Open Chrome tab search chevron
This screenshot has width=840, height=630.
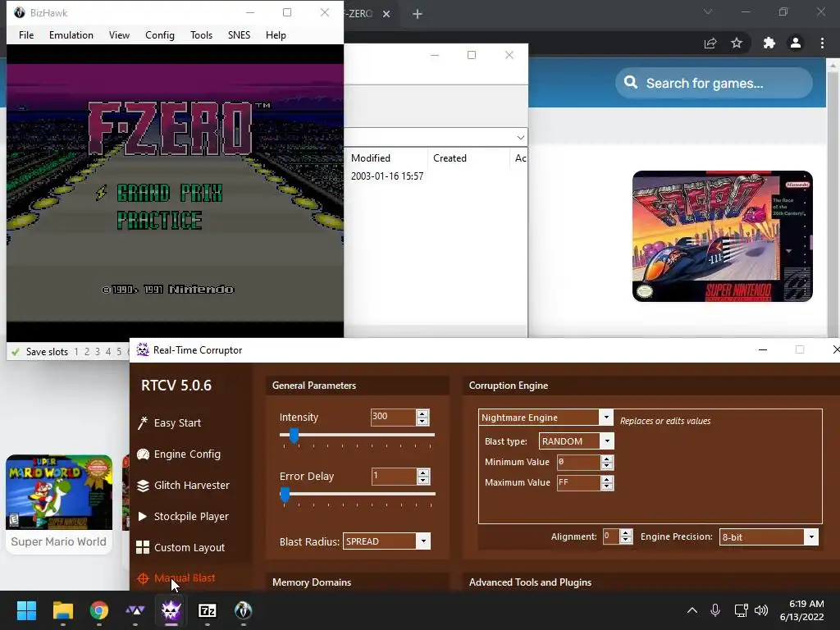click(708, 11)
